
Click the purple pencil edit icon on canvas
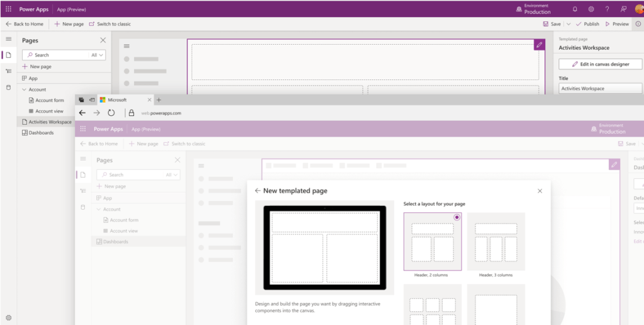pyautogui.click(x=539, y=45)
